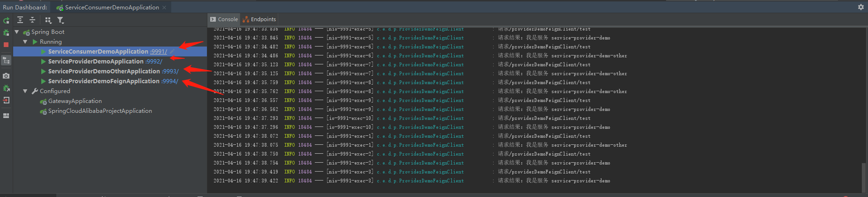Click the Run Dashboard: label
This screenshot has width=868, height=197.
point(25,8)
